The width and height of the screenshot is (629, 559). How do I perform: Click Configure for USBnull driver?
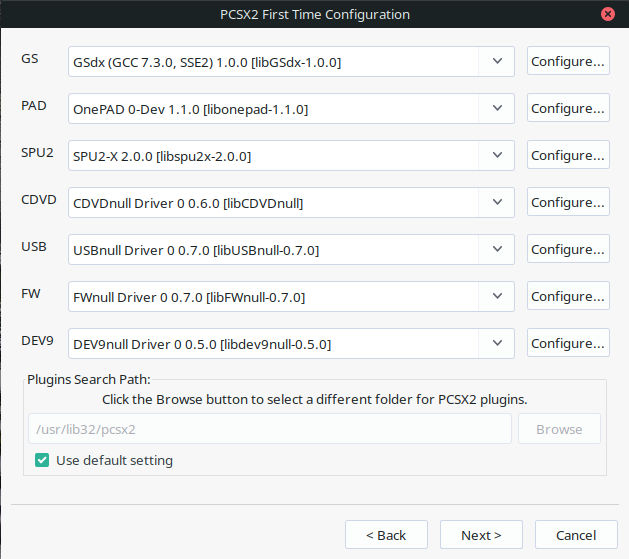pyautogui.click(x=567, y=249)
